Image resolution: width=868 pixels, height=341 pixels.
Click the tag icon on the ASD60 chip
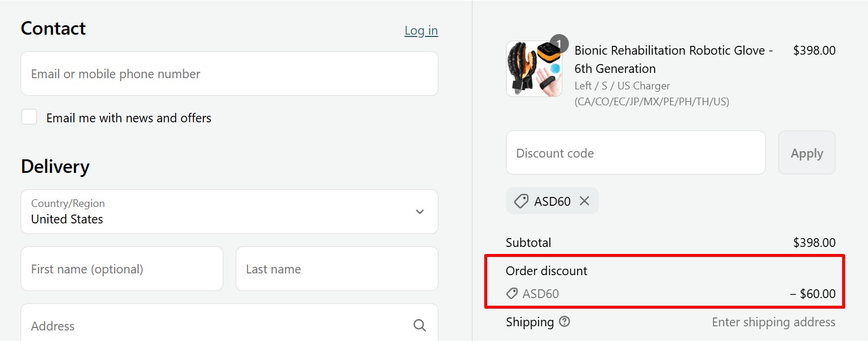(x=520, y=201)
